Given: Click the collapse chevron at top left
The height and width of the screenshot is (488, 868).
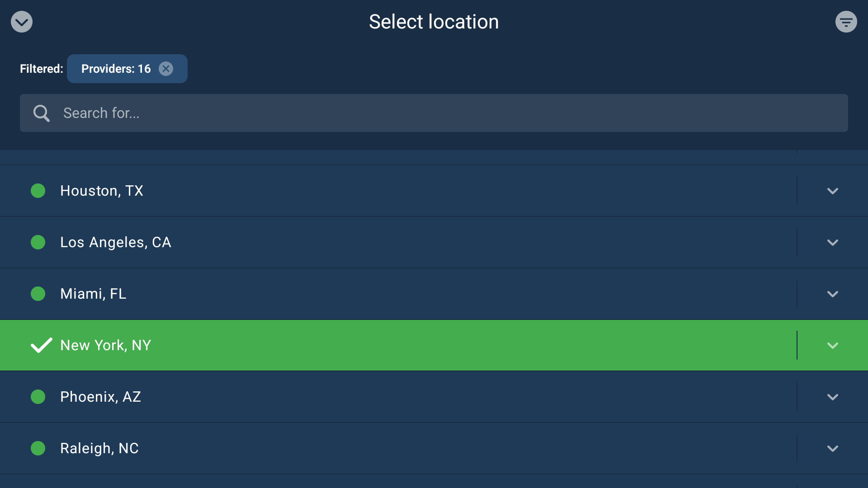Looking at the screenshot, I should 21,21.
